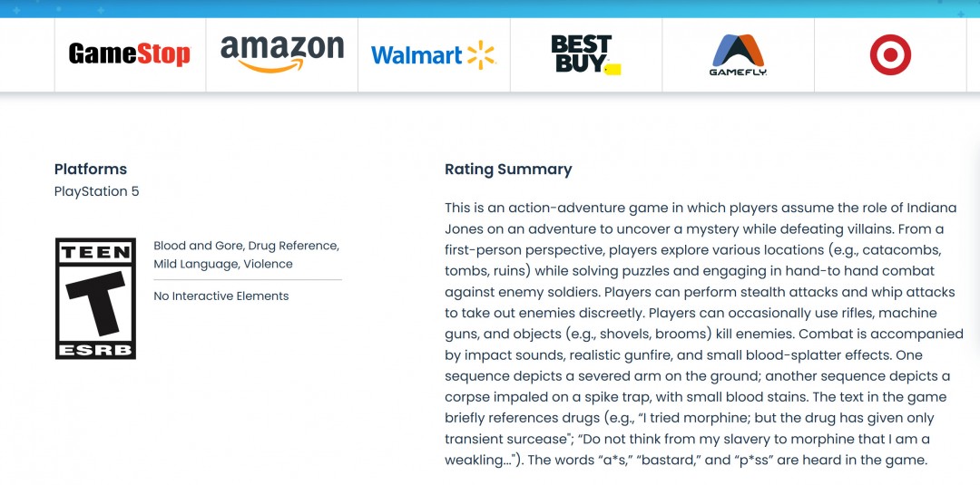Image resolution: width=980 pixels, height=485 pixels.
Task: Click the Walmart yellow spark icon
Action: [x=482, y=54]
